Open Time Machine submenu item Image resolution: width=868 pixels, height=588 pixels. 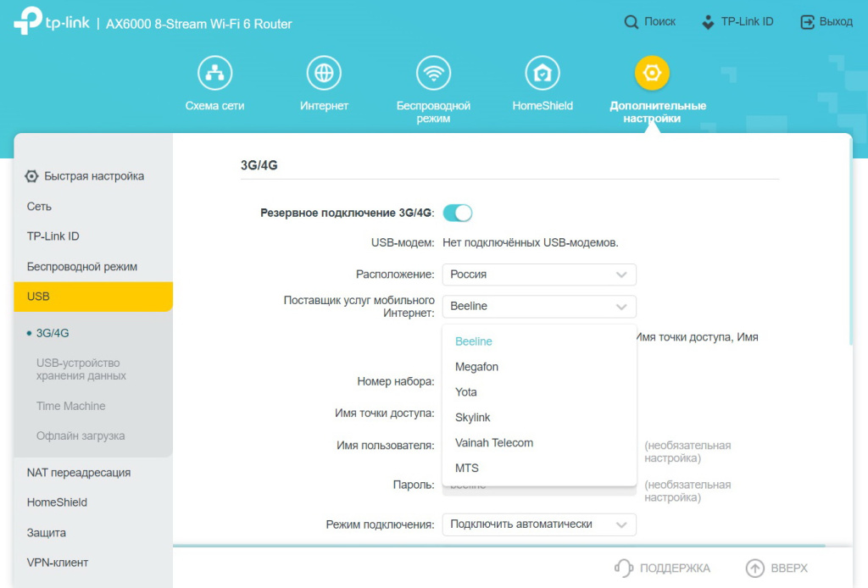[71, 406]
